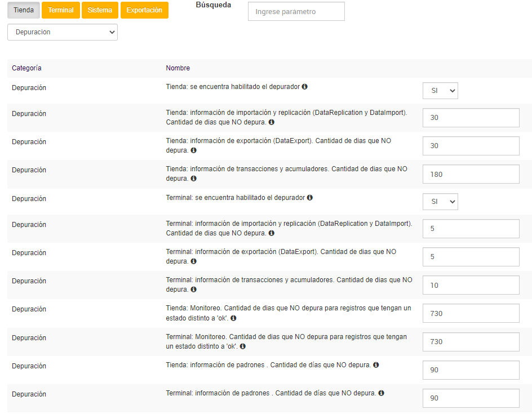Click Terminal transacciones days field showing 10
This screenshot has width=532, height=414.
(471, 285)
